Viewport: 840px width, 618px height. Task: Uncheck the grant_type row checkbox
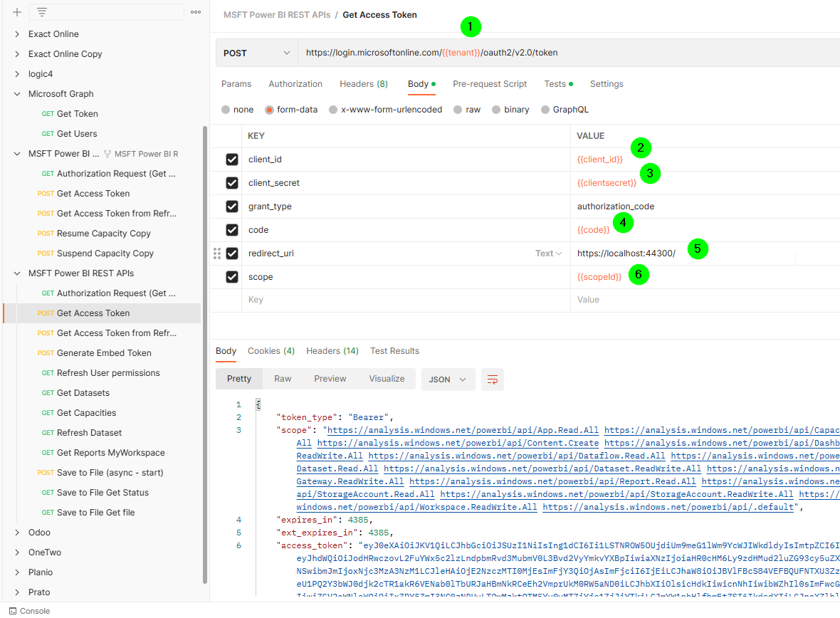click(232, 206)
